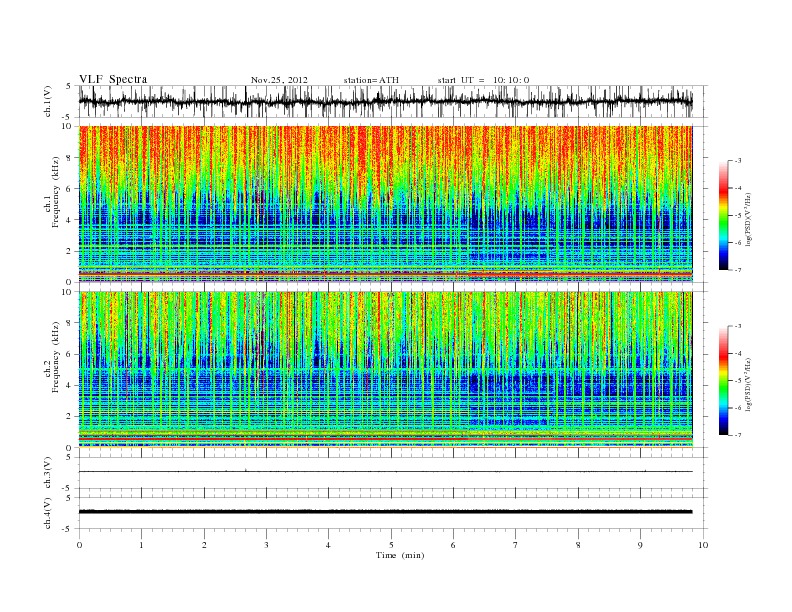This screenshot has height=612, width=792.
Task: Click inside the ch.1 frequency spectrogram
Action: click(386, 204)
